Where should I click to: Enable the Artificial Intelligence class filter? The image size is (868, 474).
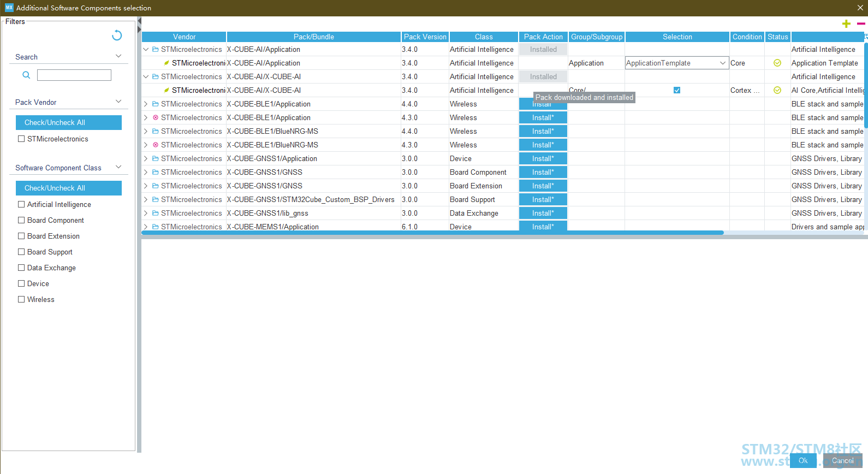pyautogui.click(x=21, y=204)
